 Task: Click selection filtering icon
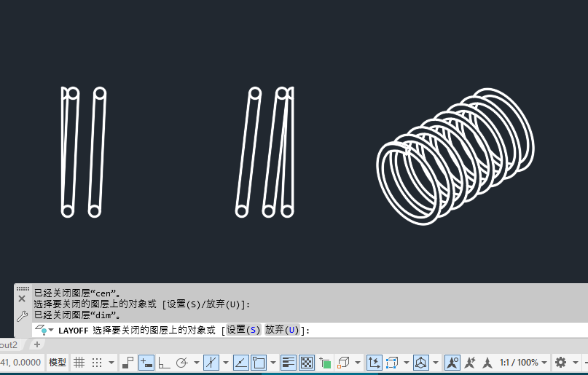[x=392, y=363]
